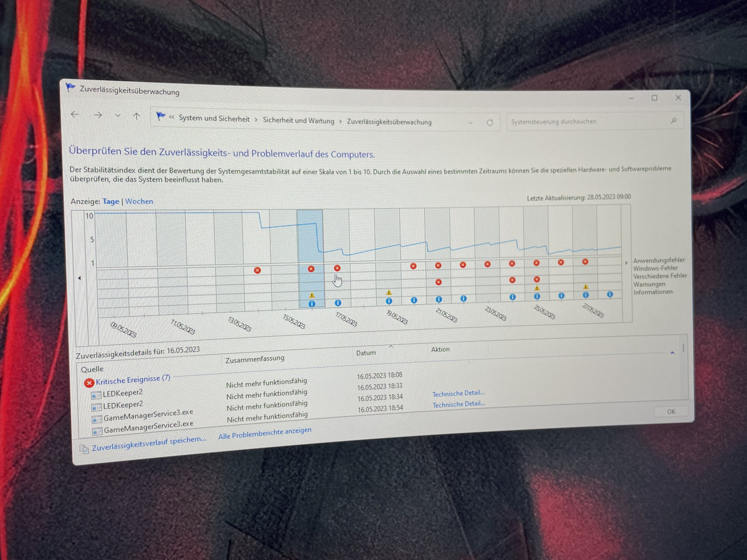Sort the list by the Datum column header
This screenshot has height=560, width=747.
pos(366,353)
